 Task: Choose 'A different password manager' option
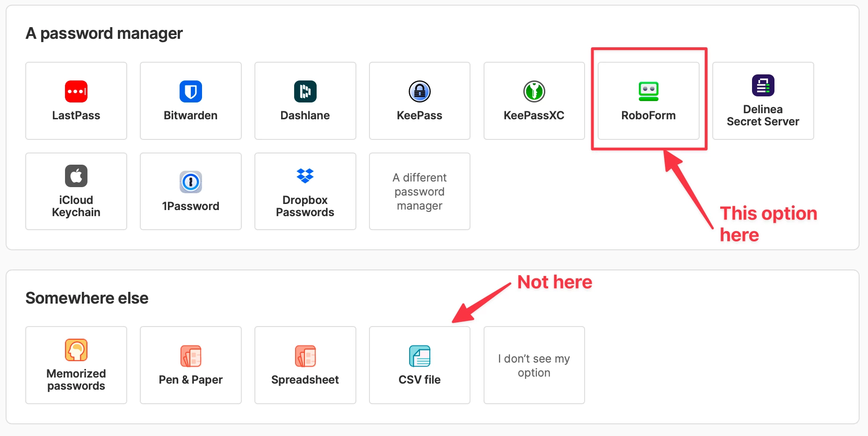420,191
